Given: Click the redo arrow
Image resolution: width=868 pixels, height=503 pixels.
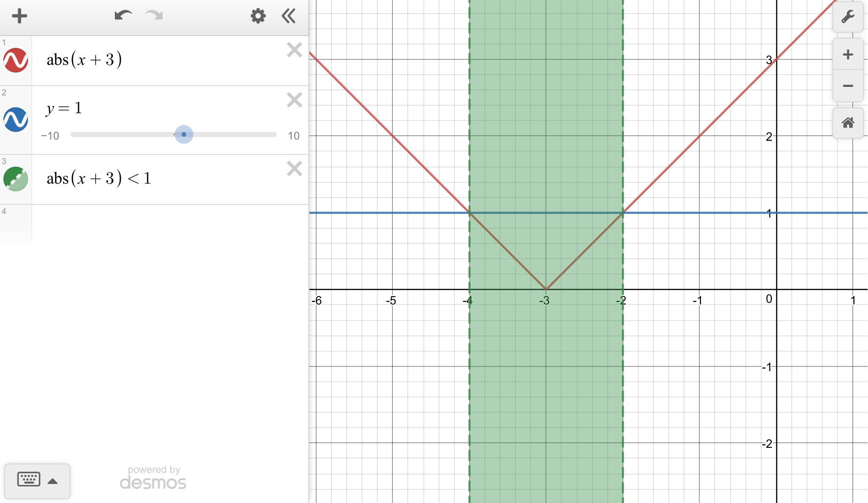Looking at the screenshot, I should point(154,16).
